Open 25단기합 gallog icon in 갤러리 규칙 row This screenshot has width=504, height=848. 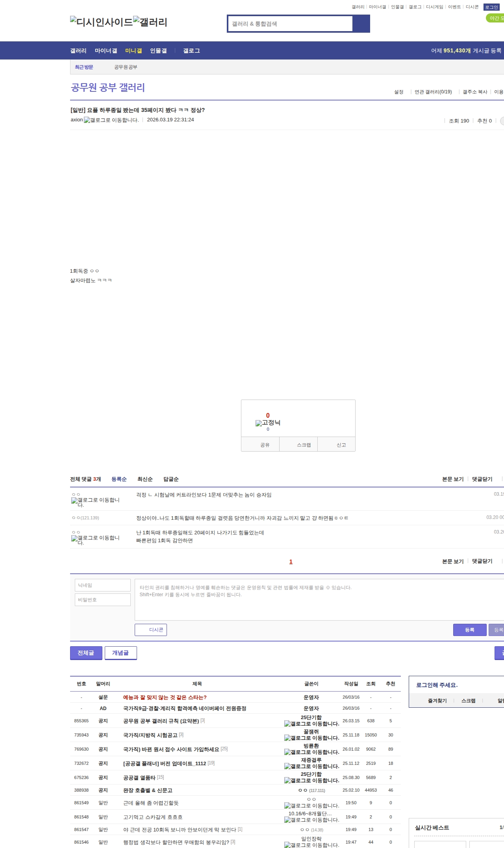click(x=311, y=724)
